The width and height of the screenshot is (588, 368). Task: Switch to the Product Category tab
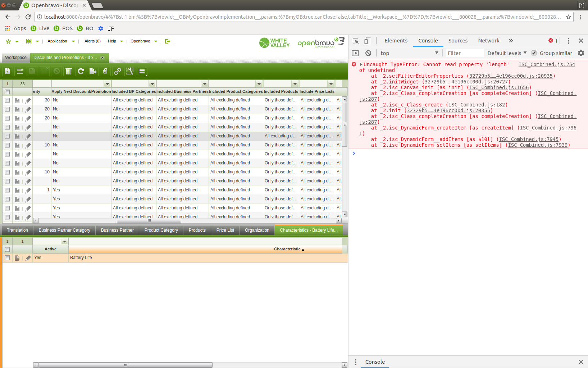pos(161,230)
